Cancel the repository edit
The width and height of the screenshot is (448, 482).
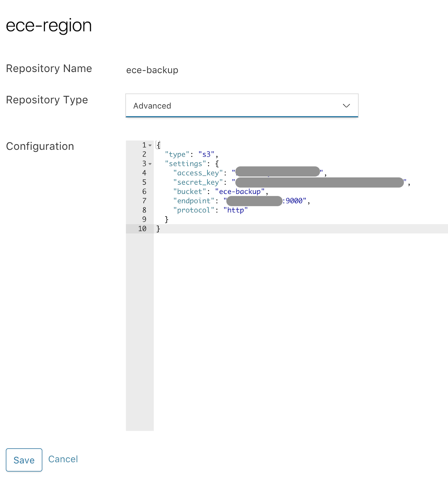click(63, 459)
